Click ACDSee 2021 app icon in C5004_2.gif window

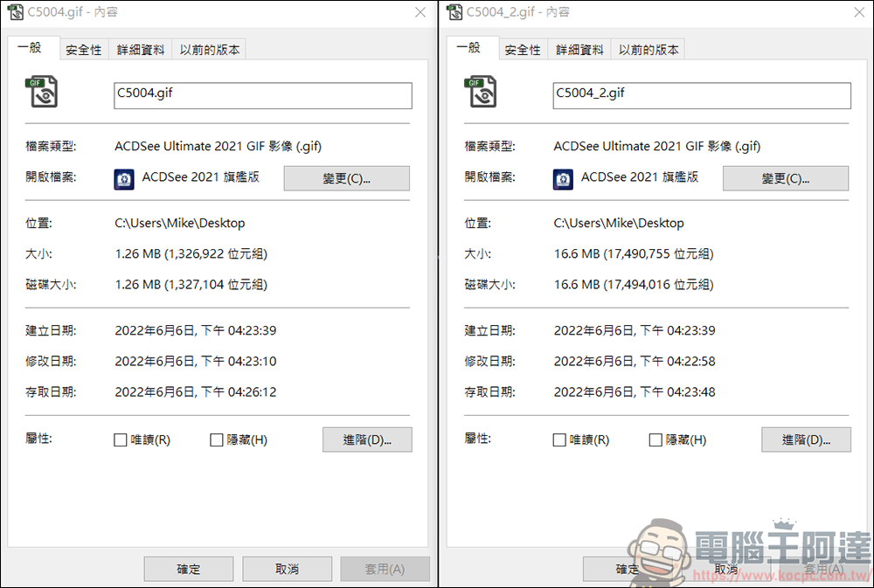coord(563,179)
